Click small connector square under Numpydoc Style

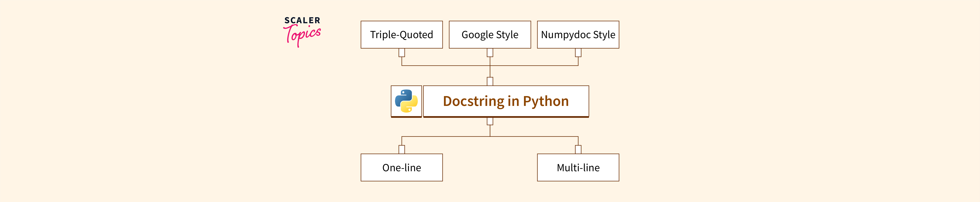[578, 53]
